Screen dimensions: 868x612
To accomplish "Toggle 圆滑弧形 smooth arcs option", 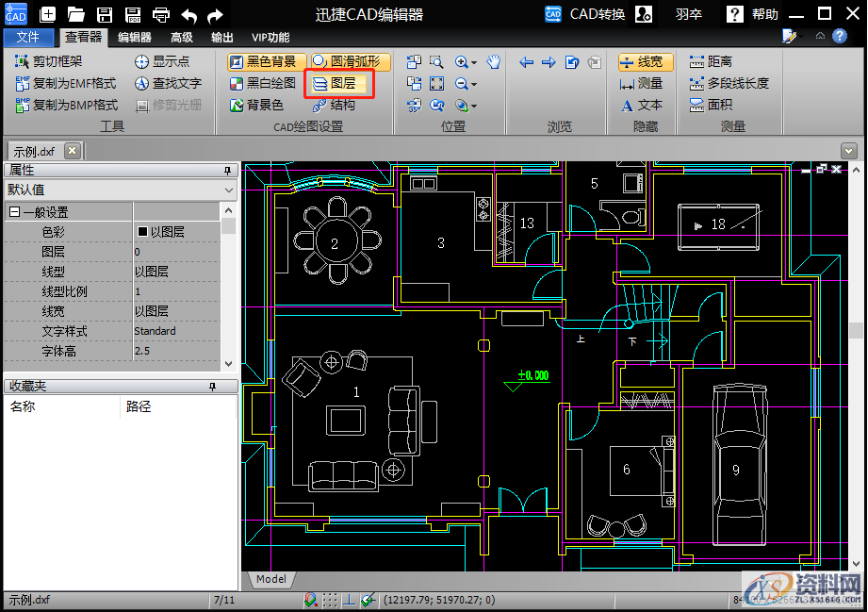I will 345,61.
